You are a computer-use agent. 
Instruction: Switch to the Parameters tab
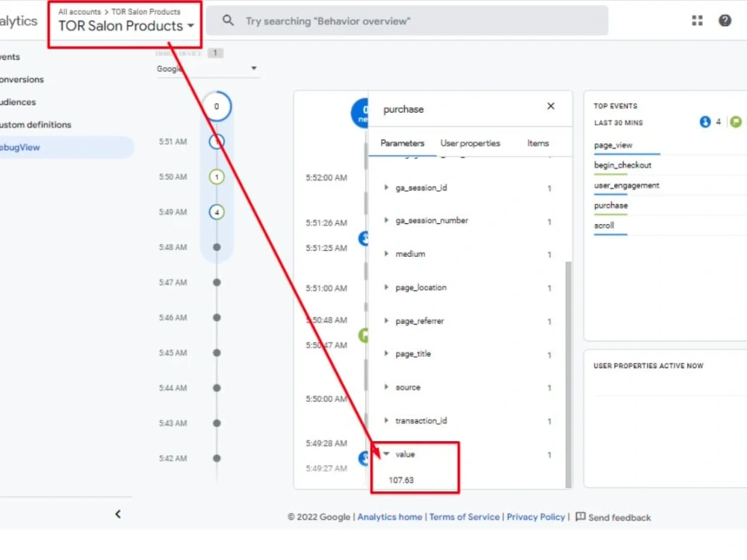click(402, 143)
